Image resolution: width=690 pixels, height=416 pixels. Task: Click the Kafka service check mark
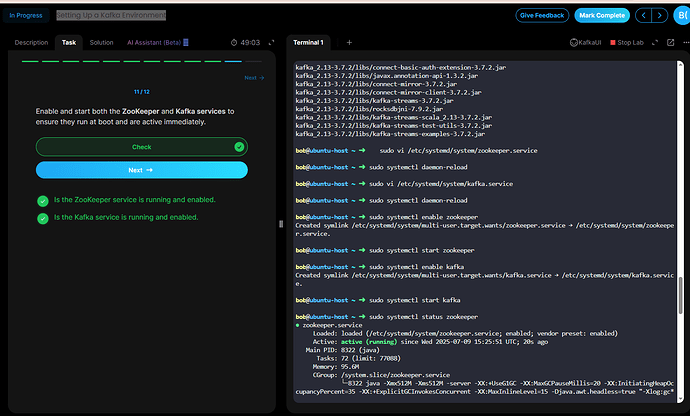point(42,217)
